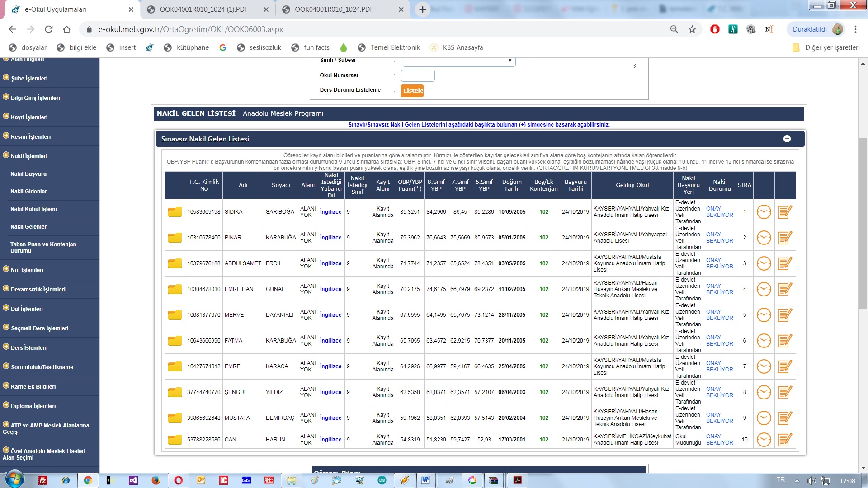Image resolution: width=868 pixels, height=488 pixels.
Task: Click the folder icon in SIDIKA SARIBOĞA row
Action: point(175,212)
